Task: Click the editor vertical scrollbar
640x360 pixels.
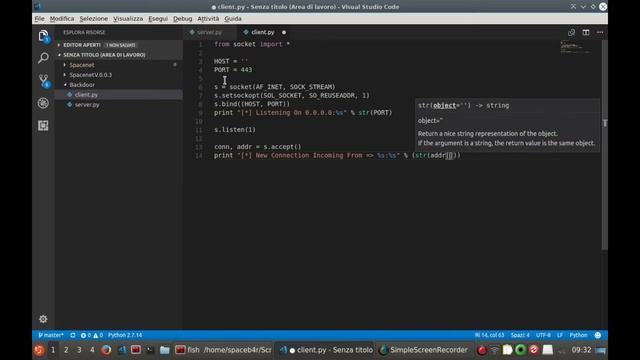Action: pos(604,145)
